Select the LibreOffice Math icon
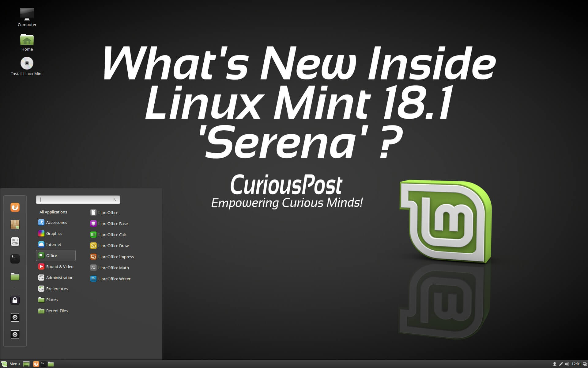This screenshot has width=588, height=368. pyautogui.click(x=93, y=267)
